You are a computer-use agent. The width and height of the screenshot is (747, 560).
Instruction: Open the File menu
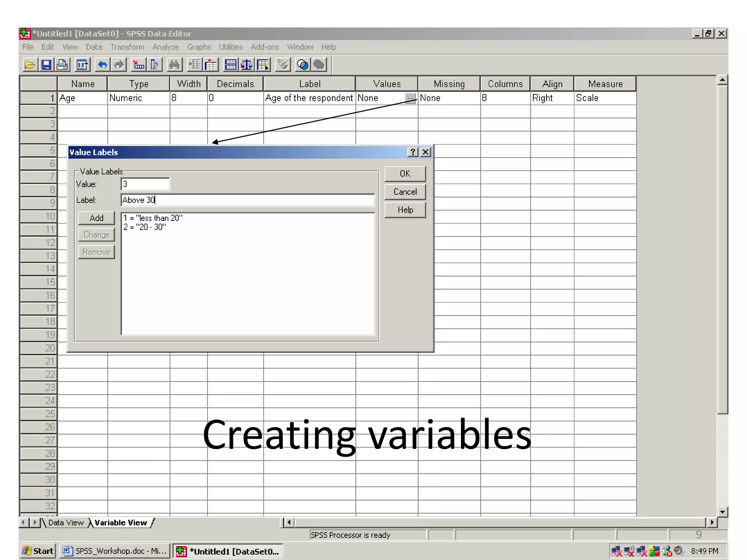[x=28, y=47]
